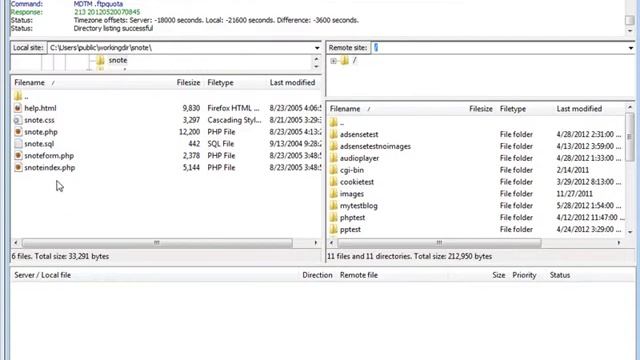Click the pptest folder icon
The height and width of the screenshot is (360, 640).
[x=333, y=229]
